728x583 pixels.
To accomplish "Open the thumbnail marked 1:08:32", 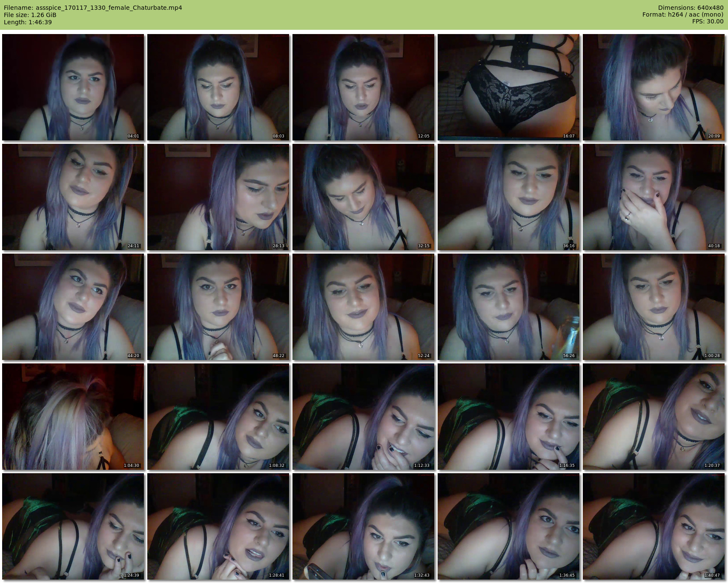I will (x=218, y=417).
